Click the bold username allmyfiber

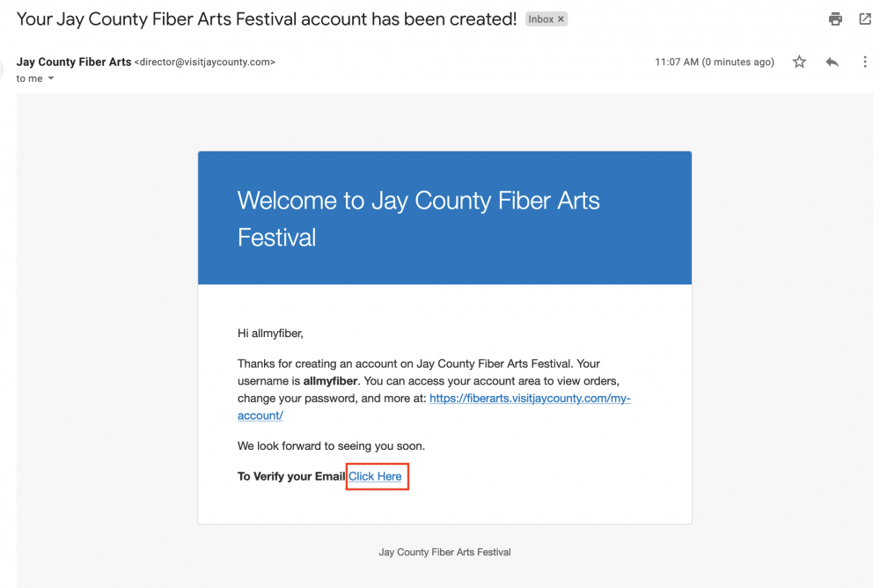(330, 381)
